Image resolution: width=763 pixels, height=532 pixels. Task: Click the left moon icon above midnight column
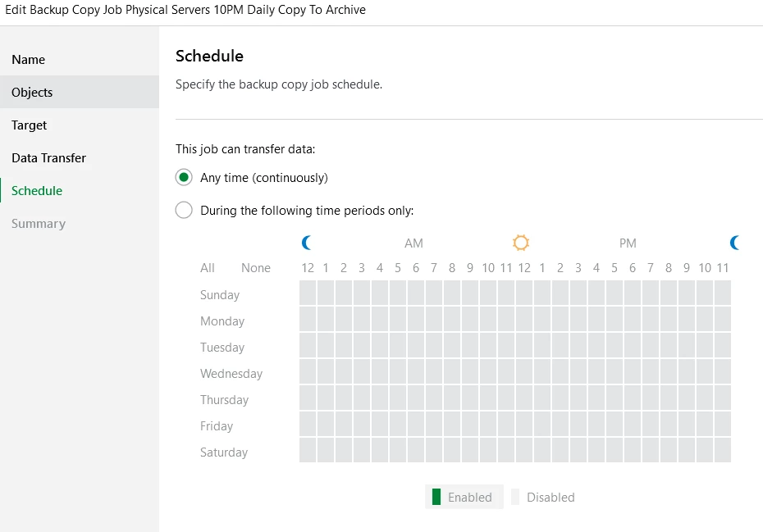308,243
